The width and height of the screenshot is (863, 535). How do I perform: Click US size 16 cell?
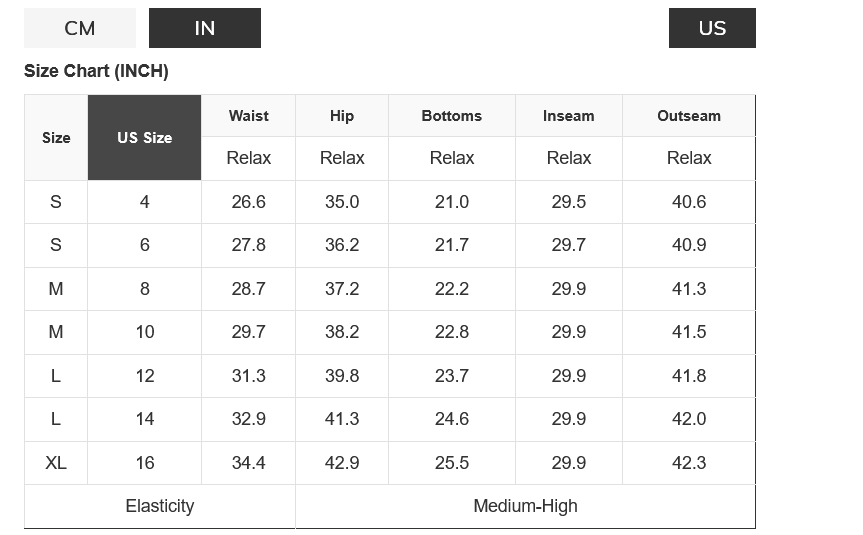click(145, 463)
